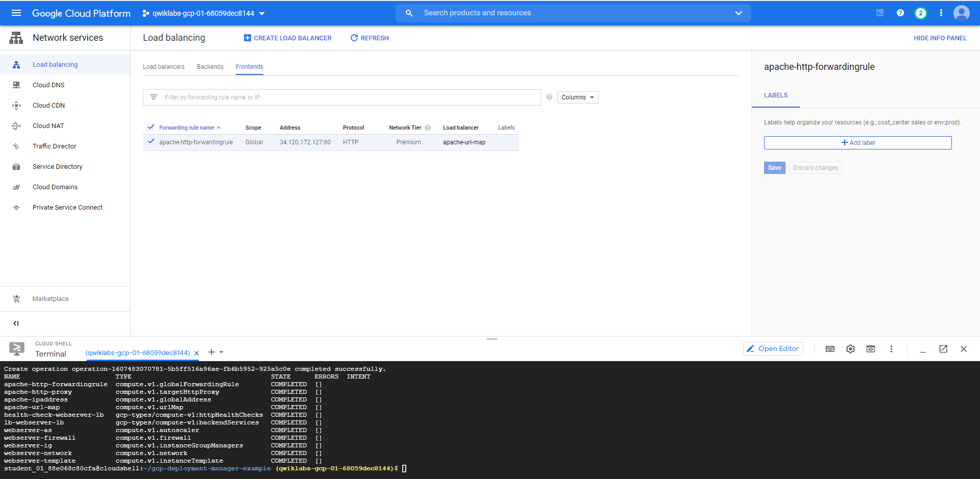980x479 pixels.
Task: Click the terminal command prompt line
Action: (205, 468)
